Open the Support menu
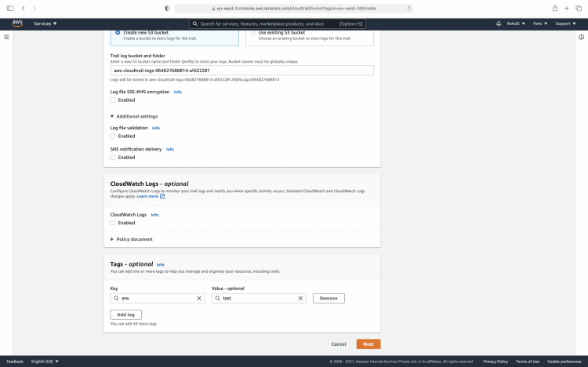This screenshot has width=588, height=367. coord(565,24)
